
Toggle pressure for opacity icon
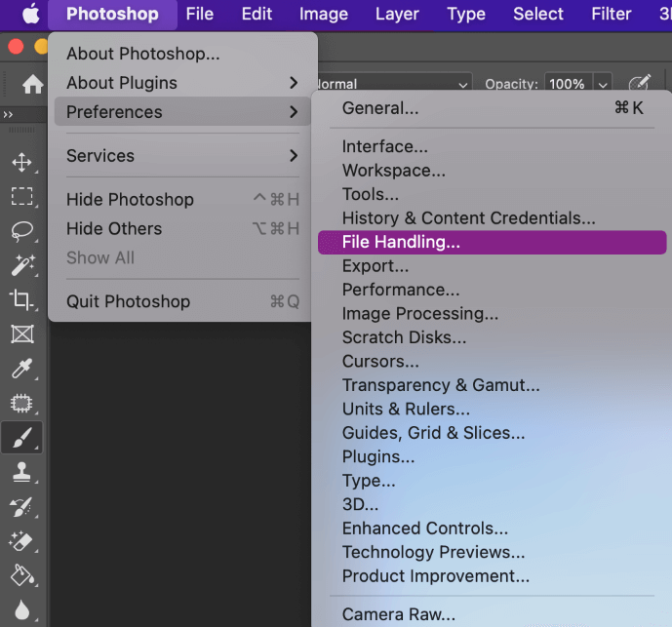point(640,84)
